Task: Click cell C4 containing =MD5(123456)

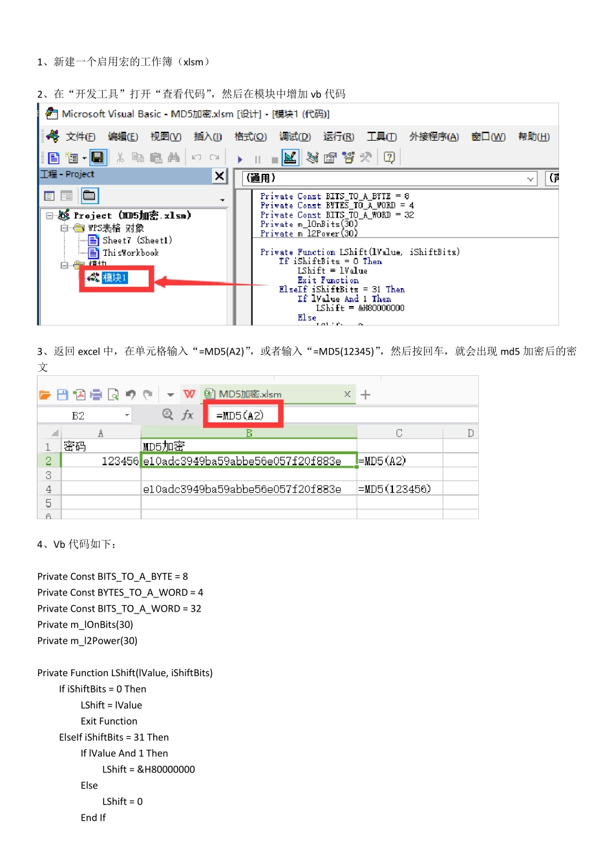Action: tap(399, 489)
